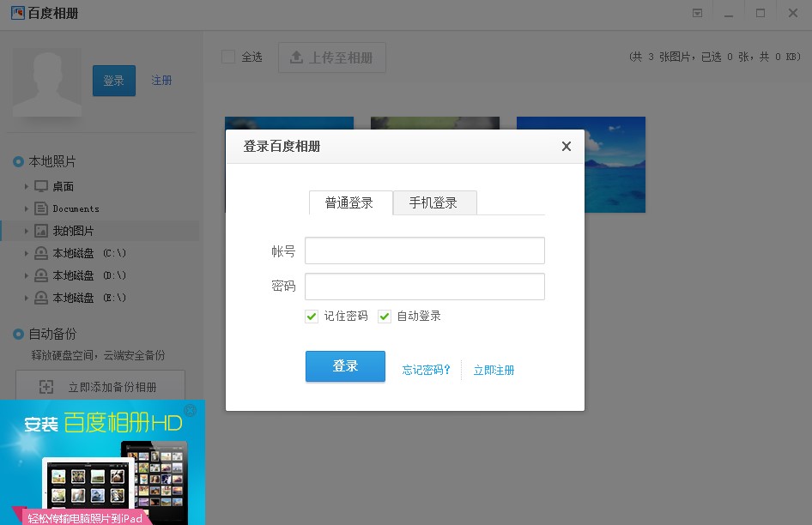
Task: Click the D drive disk icon
Action: click(41, 275)
